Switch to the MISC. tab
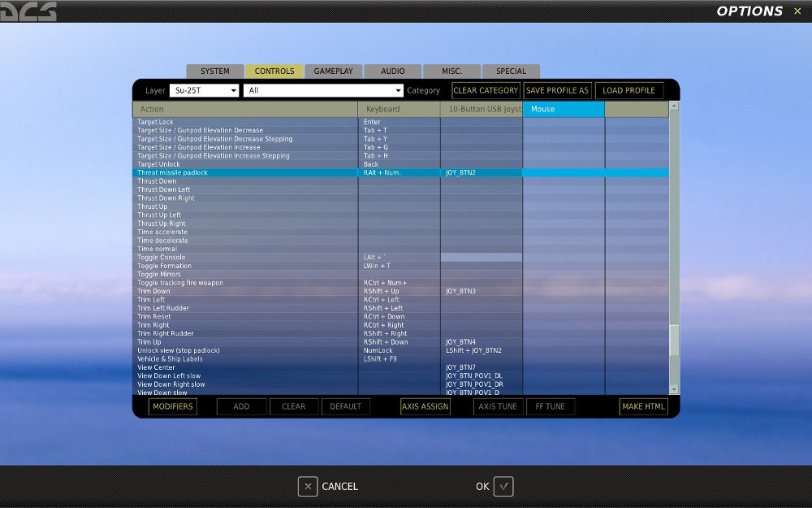 pos(451,71)
